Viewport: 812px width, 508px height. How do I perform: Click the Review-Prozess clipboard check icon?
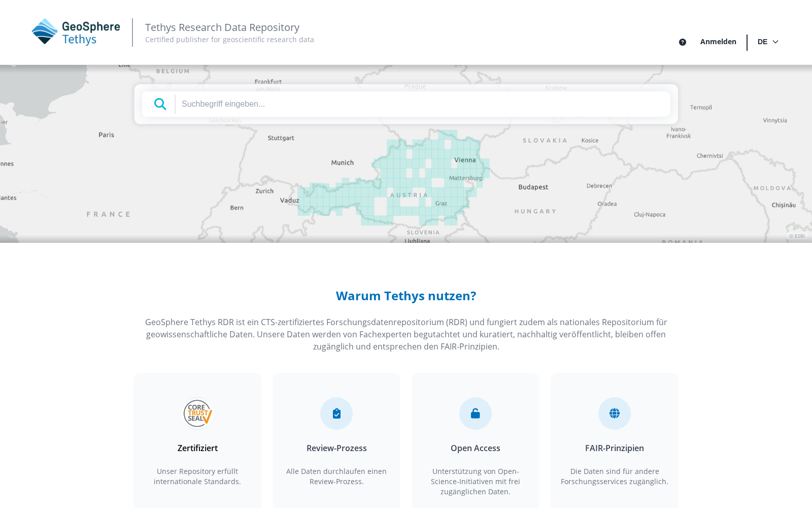336,414
